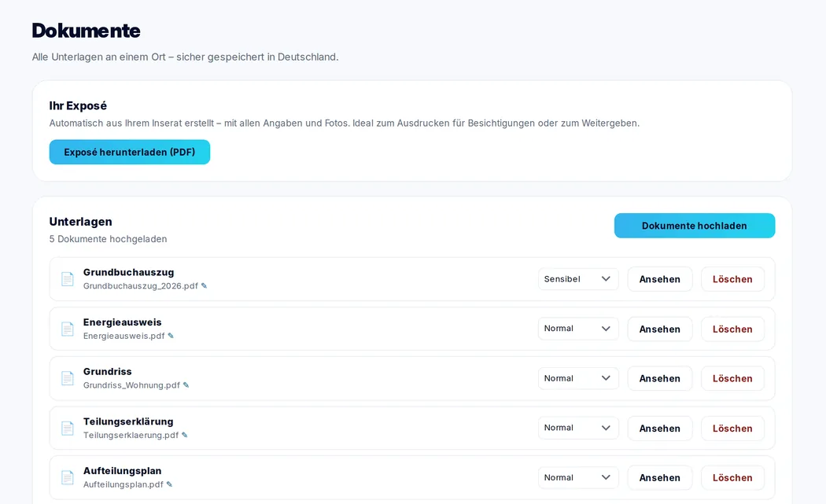The image size is (826, 504).
Task: Open the Normal dropdown for Teilungserklärung
Action: coord(578,428)
